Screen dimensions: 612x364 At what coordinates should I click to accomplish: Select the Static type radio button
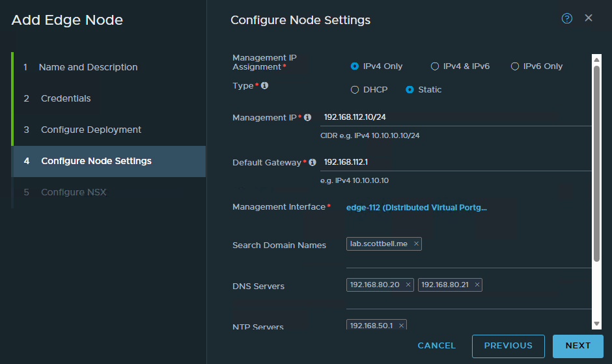[x=410, y=90]
